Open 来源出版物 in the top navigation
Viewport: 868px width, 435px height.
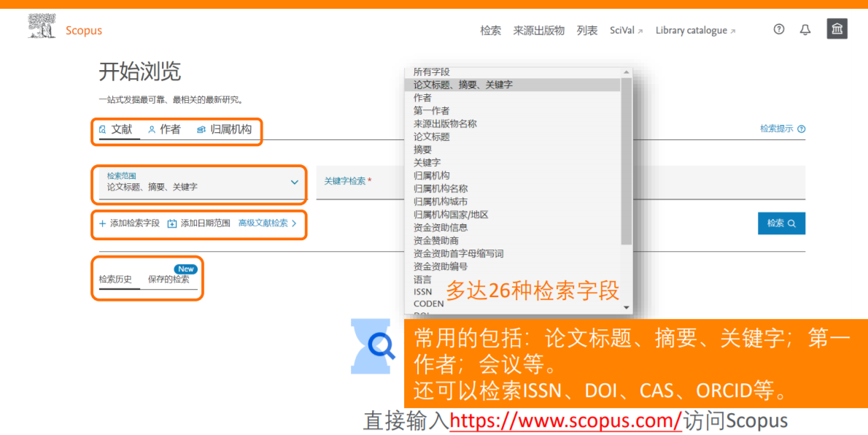pos(538,31)
